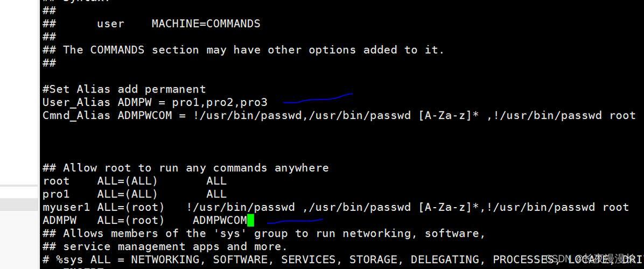644x269 pixels.
Task: Click the User_Alias ADMPW line
Action: [x=155, y=103]
